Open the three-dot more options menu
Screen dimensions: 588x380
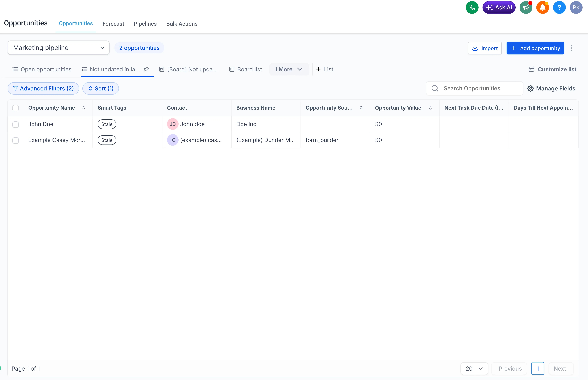click(571, 48)
